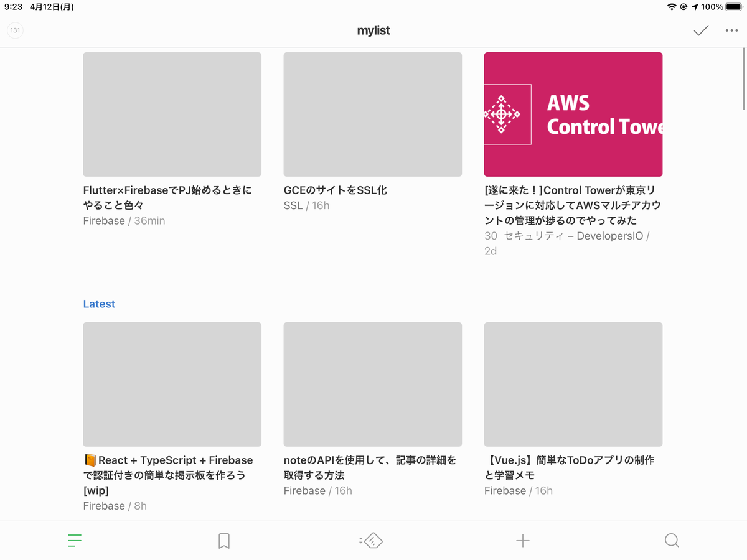The width and height of the screenshot is (747, 560).
Task: Open AWS Control Tower article image
Action: click(x=573, y=114)
